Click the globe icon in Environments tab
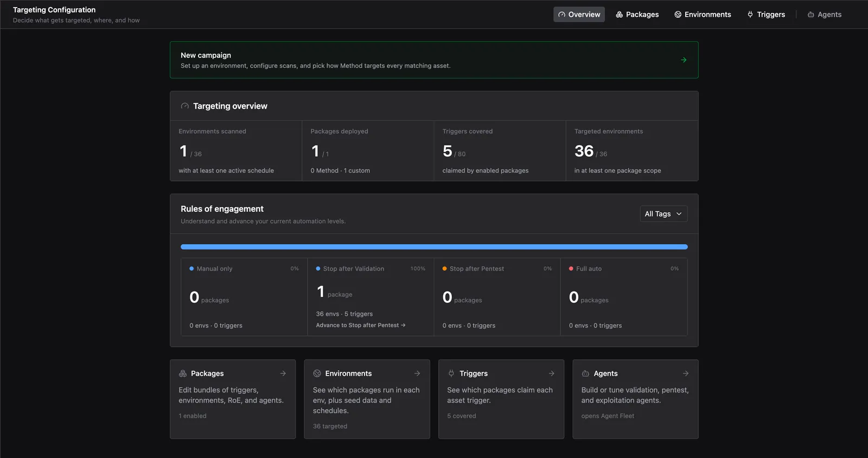 point(678,15)
